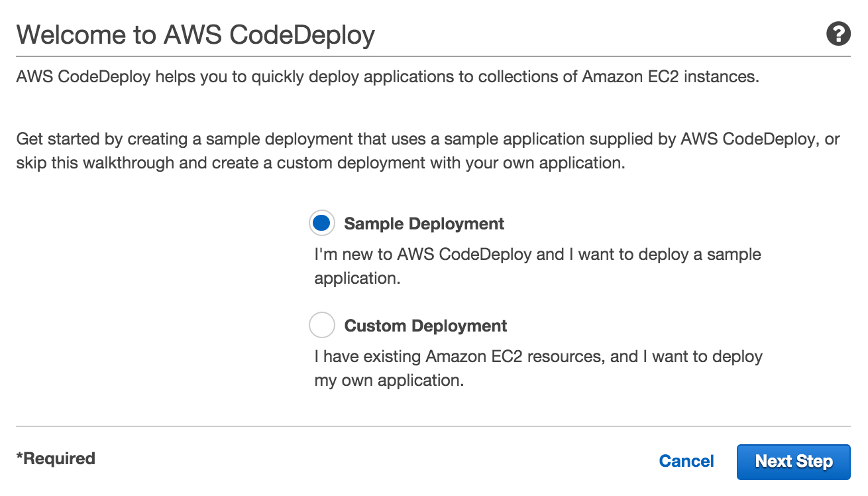Choose the Custom Deployment radio button
The width and height of the screenshot is (868, 496).
(x=321, y=326)
